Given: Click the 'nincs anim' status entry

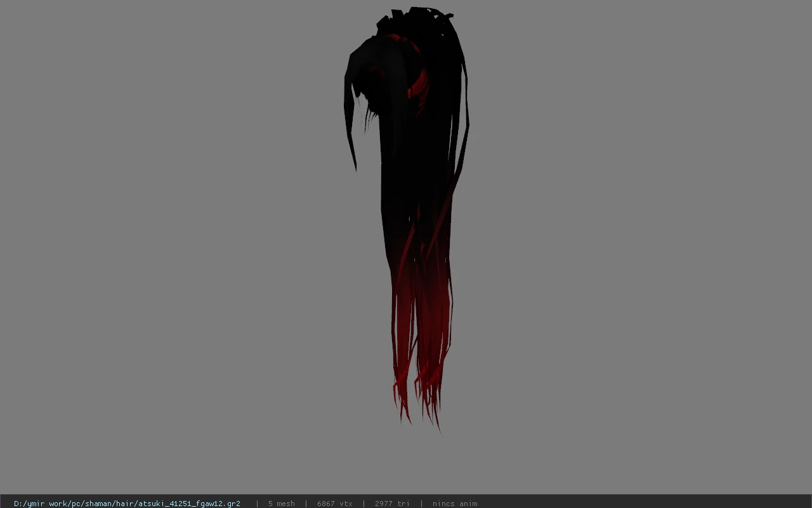Looking at the screenshot, I should pyautogui.click(x=454, y=504).
